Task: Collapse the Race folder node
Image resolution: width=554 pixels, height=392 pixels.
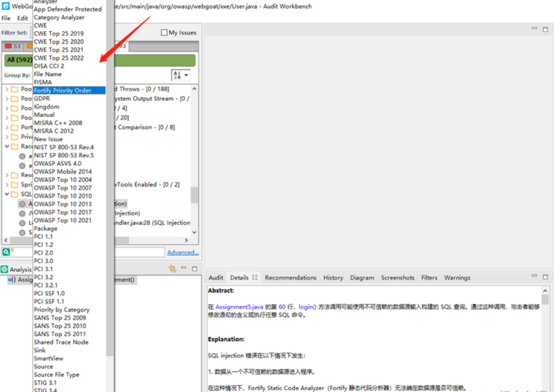Action: click(7, 147)
